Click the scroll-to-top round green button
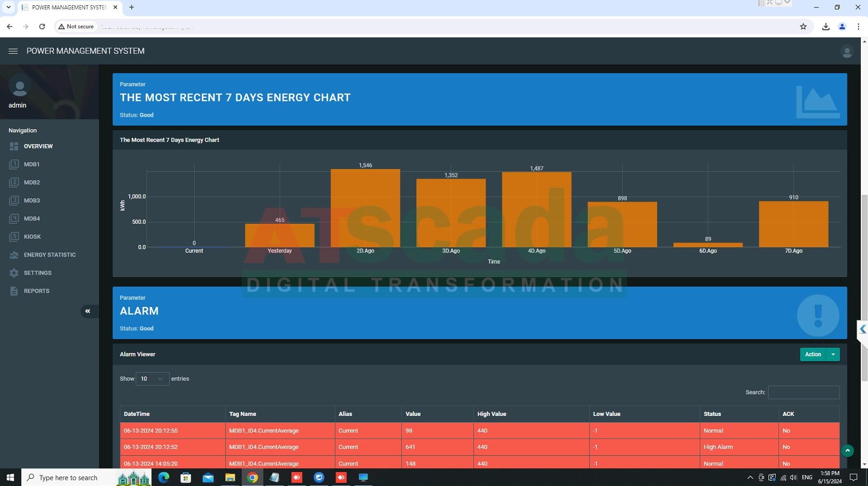The width and height of the screenshot is (868, 486). pyautogui.click(x=847, y=450)
